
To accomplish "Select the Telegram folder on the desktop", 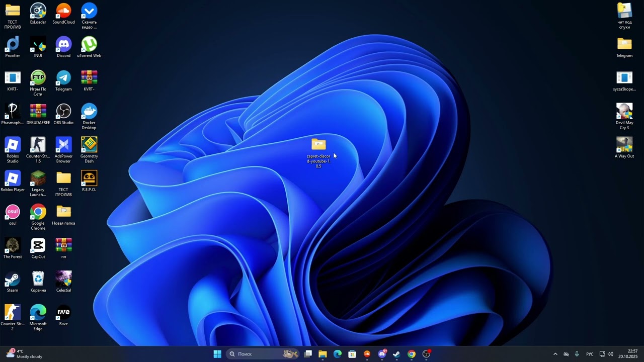I will pyautogui.click(x=624, y=47).
